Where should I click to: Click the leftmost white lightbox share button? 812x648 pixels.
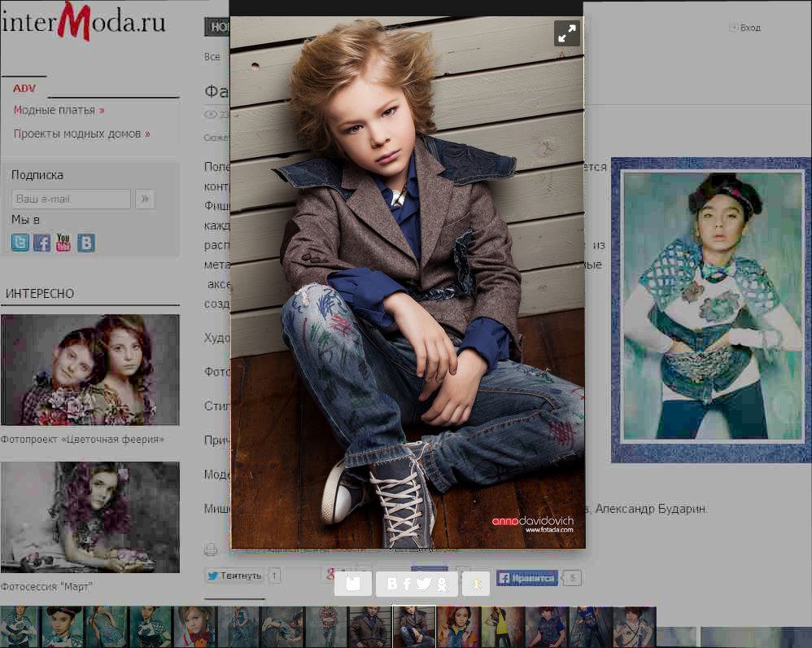point(353,584)
